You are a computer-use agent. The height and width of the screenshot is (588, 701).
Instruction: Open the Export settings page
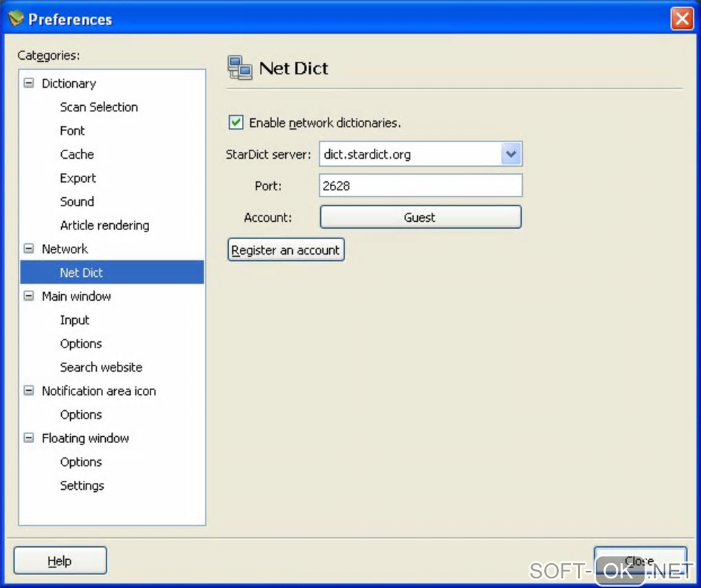click(78, 179)
